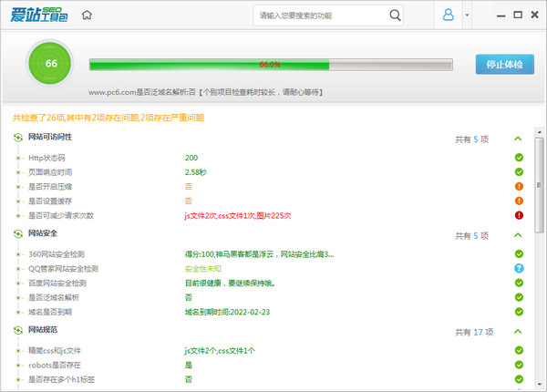Click the 网站安全 section refresh icon
Image resolution: width=547 pixels, height=392 pixels.
pyautogui.click(x=18, y=233)
